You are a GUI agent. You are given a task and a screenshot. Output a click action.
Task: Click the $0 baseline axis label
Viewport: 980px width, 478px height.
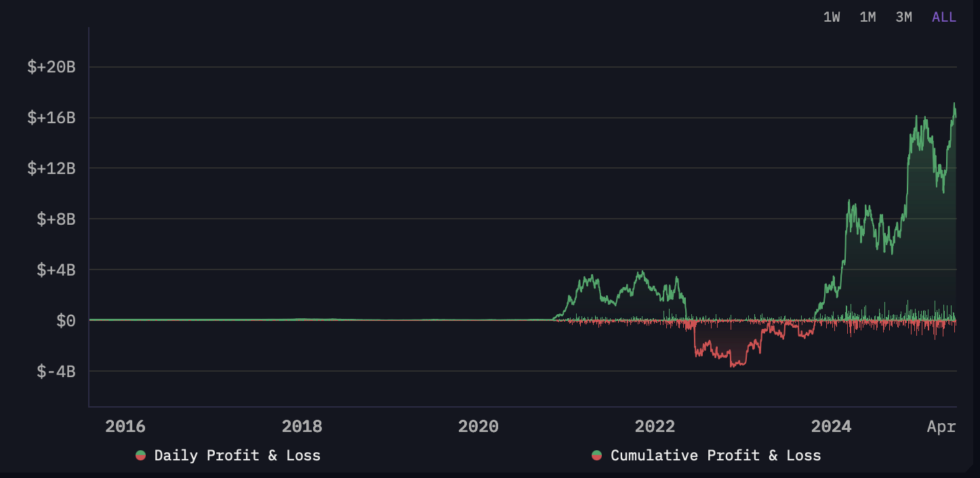(66, 320)
